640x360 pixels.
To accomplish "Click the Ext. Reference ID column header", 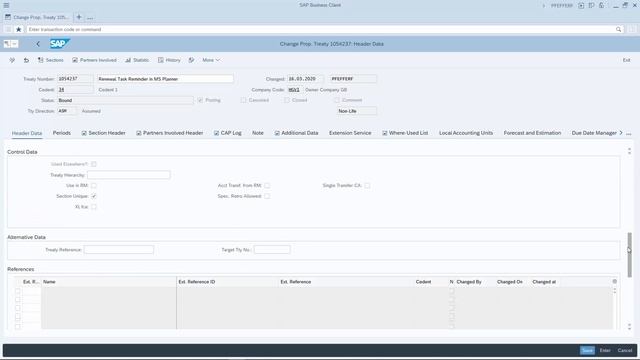I will point(227,282).
